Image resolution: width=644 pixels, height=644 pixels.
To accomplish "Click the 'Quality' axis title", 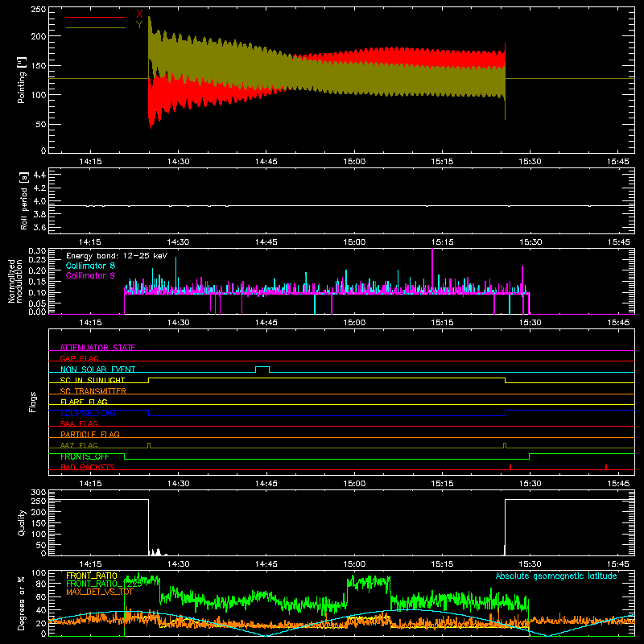I will click(22, 522).
